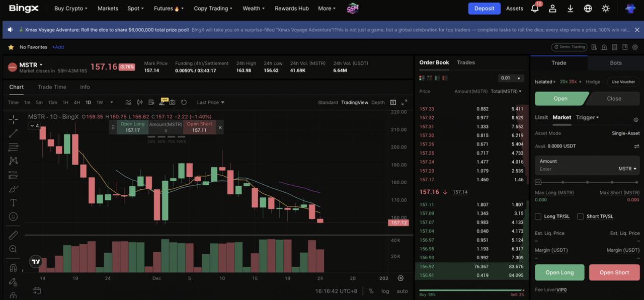
Task: Click the amount percentage slider track
Action: pos(587,182)
